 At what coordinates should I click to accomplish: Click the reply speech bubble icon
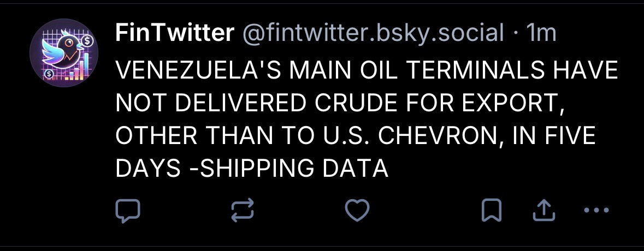click(x=127, y=211)
